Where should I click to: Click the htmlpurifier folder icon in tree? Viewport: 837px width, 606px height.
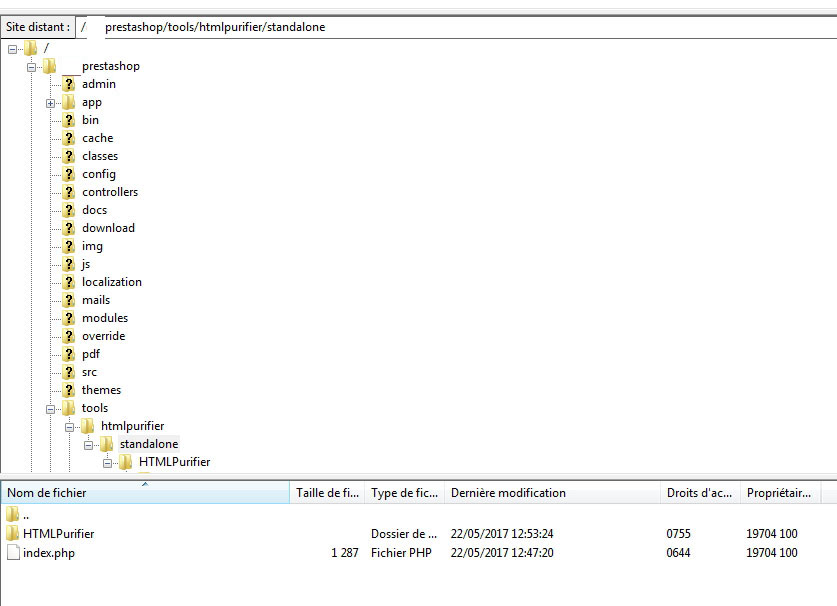coord(88,426)
